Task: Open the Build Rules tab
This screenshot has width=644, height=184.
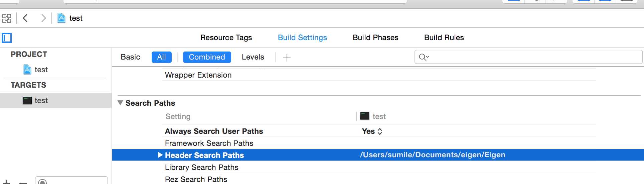Action: pos(444,37)
